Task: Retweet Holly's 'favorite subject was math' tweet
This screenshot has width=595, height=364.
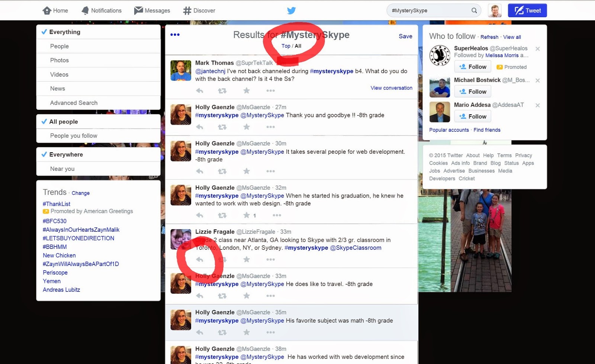Action: coord(222,332)
